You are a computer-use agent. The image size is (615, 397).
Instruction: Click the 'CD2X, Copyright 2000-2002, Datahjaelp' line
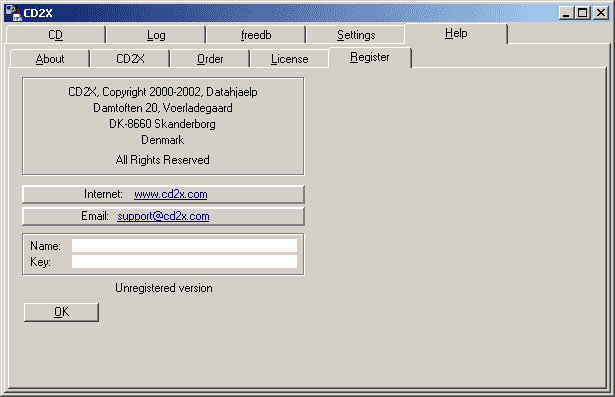pos(163,92)
